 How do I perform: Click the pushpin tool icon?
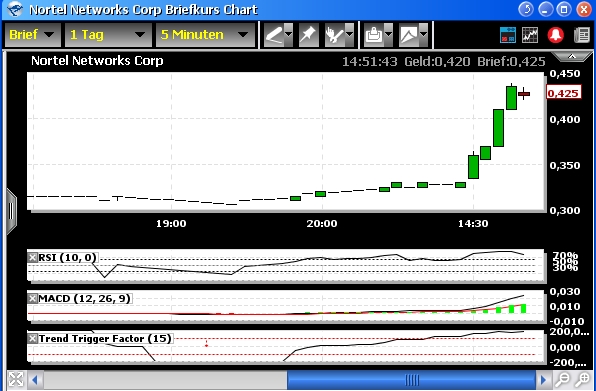(308, 35)
